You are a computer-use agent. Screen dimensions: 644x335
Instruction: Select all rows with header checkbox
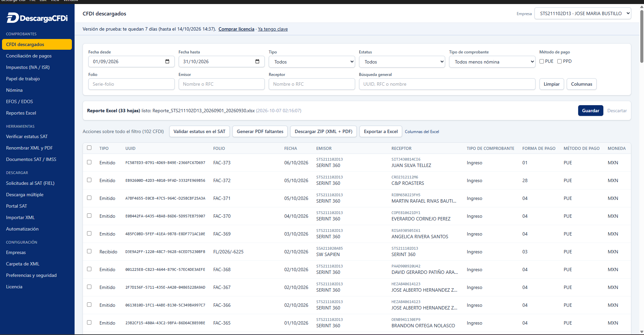click(89, 148)
